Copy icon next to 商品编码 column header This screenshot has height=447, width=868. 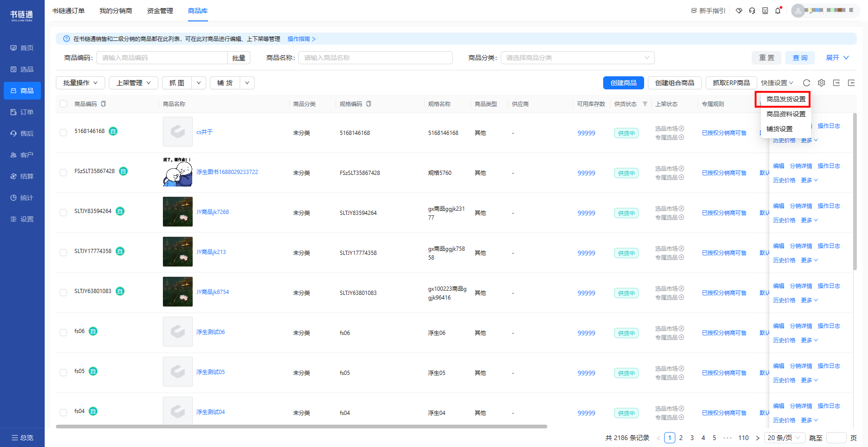coord(103,104)
